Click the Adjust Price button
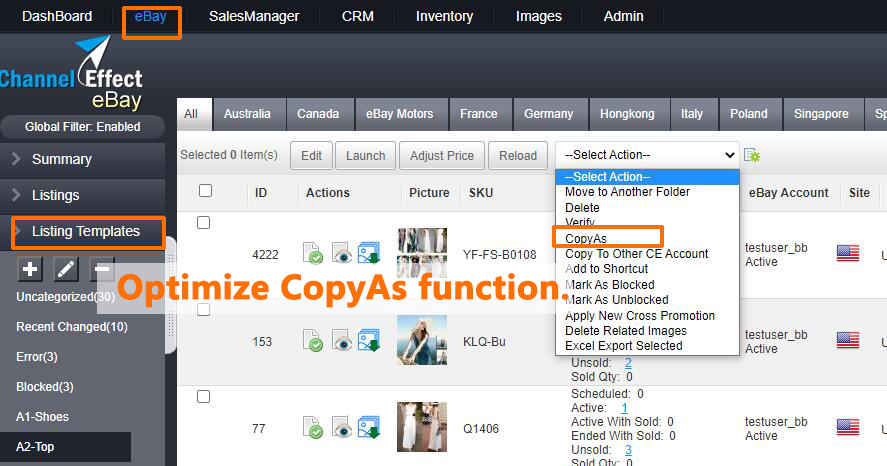887x466 pixels. click(x=442, y=156)
